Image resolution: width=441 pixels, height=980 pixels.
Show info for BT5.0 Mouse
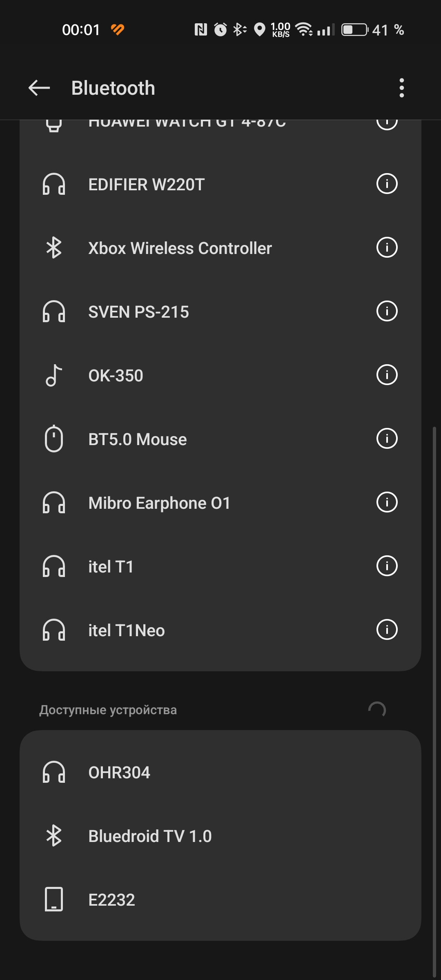click(387, 439)
